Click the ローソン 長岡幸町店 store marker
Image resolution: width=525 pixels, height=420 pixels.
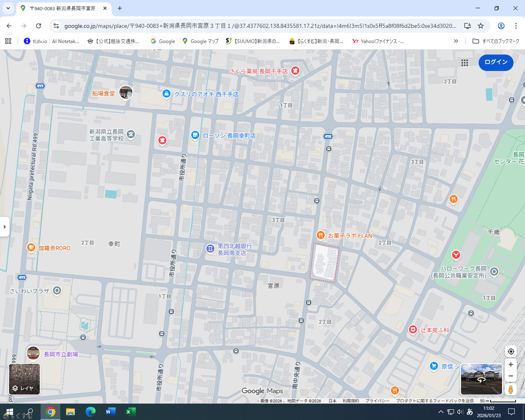point(195,135)
